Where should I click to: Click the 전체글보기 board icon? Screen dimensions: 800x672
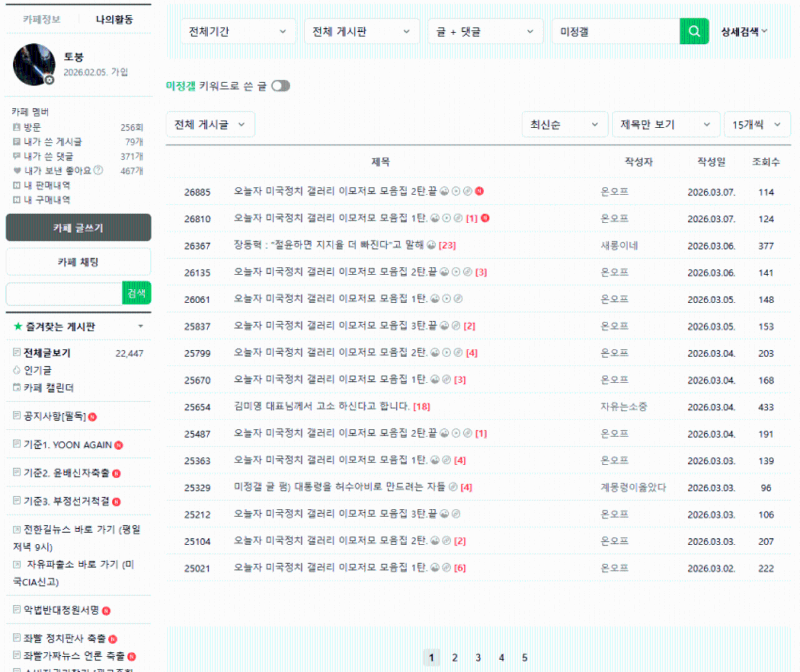coord(17,353)
